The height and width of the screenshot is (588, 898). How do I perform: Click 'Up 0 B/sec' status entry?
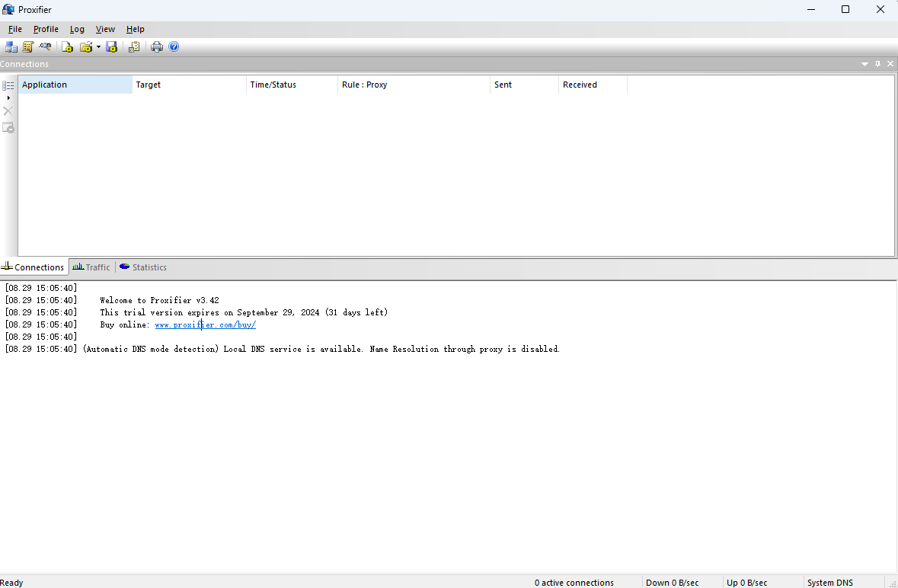pos(746,583)
